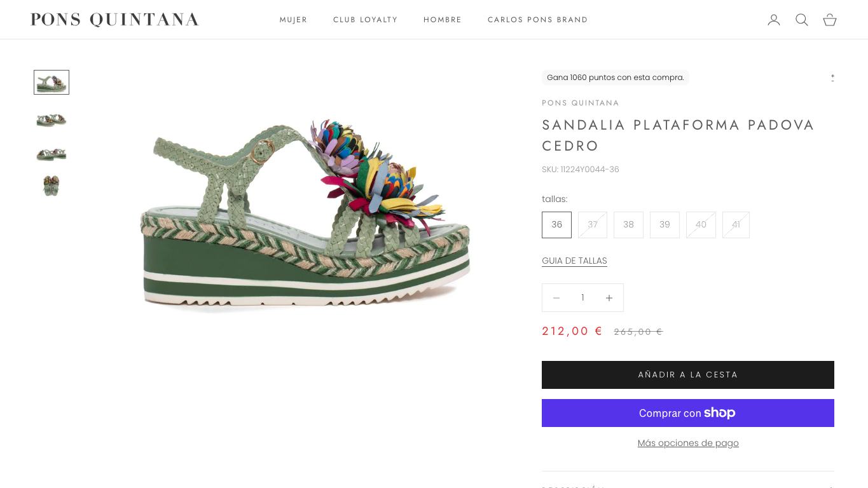Select size 39
The image size is (868, 488).
pos(665,225)
